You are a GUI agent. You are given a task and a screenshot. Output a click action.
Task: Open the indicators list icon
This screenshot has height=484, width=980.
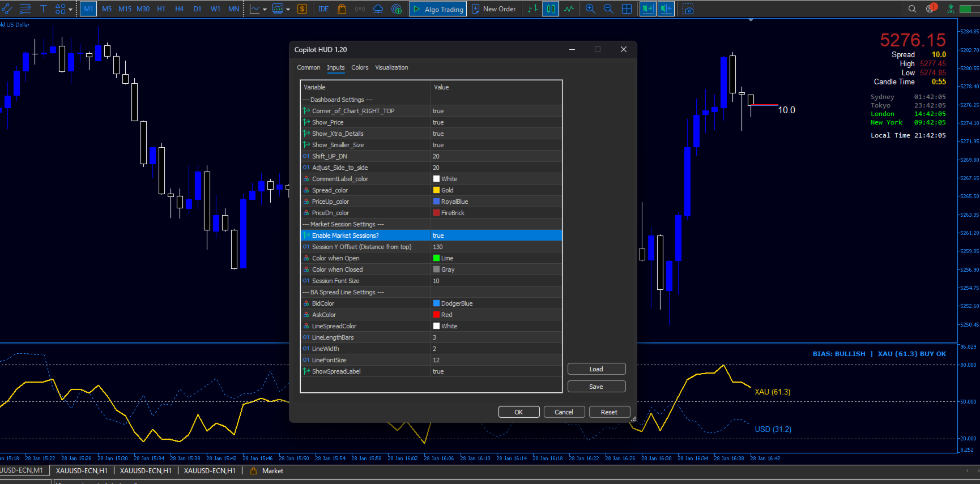(x=255, y=9)
